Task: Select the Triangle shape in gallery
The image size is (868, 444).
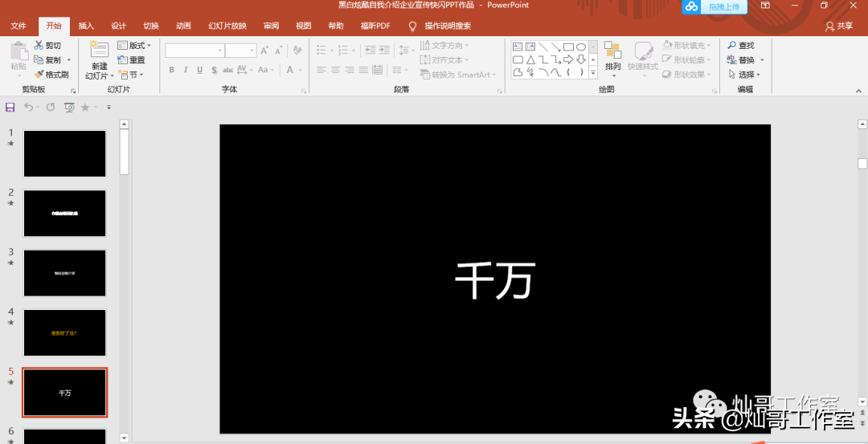Action: click(530, 59)
